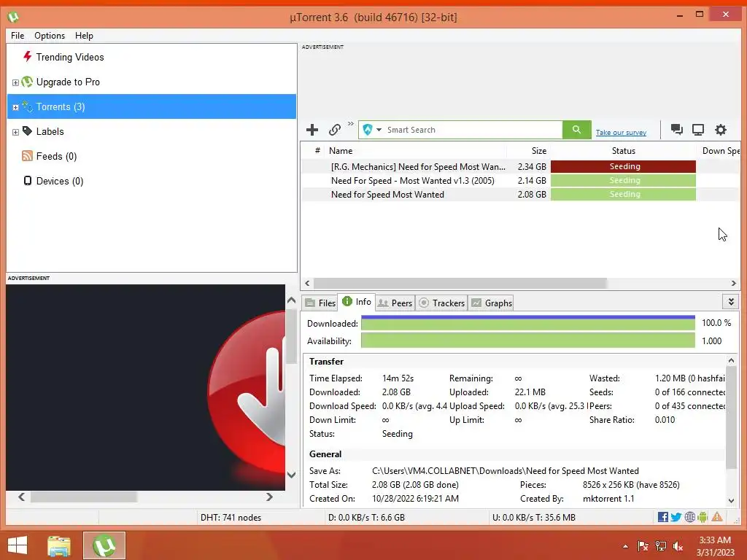Click the warning triangle status icon
This screenshot has height=560, width=747.
(717, 517)
